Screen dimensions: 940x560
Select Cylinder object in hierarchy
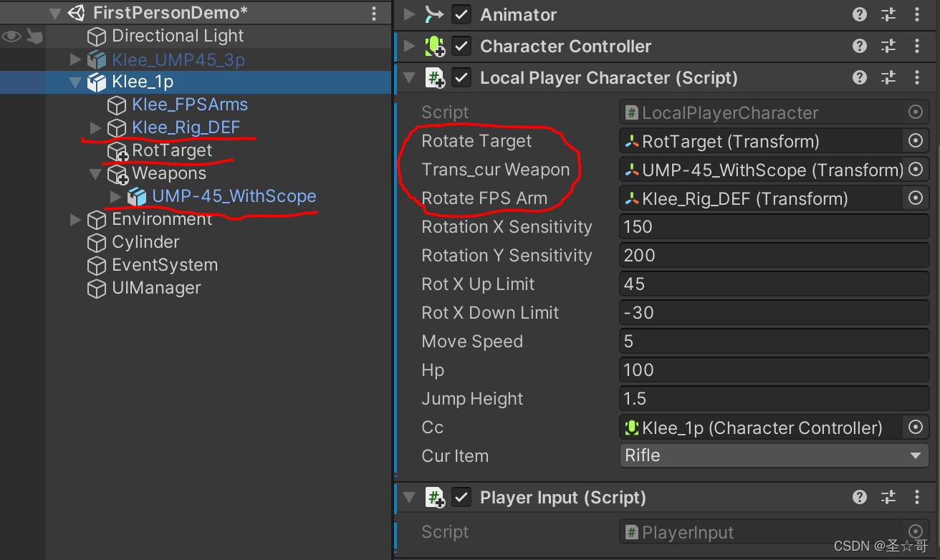point(145,242)
